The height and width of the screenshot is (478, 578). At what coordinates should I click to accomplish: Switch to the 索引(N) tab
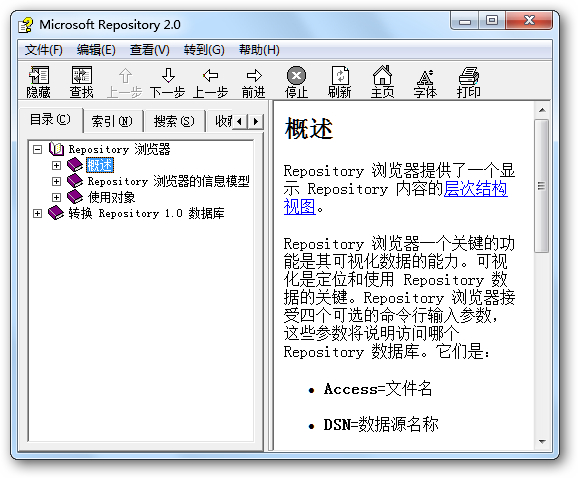click(112, 121)
